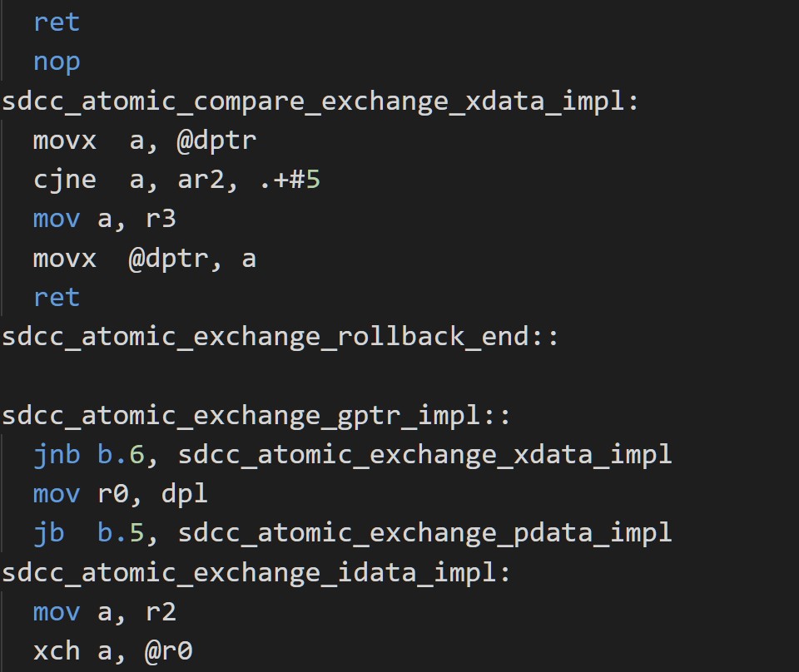Click the top ret instruction

pos(57,22)
